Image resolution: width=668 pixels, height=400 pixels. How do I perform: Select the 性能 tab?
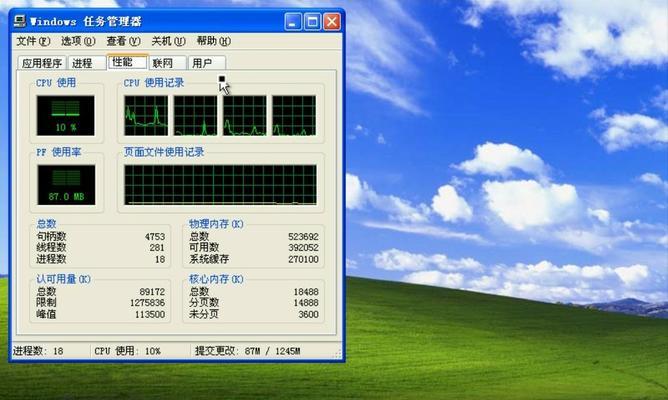pos(127,62)
